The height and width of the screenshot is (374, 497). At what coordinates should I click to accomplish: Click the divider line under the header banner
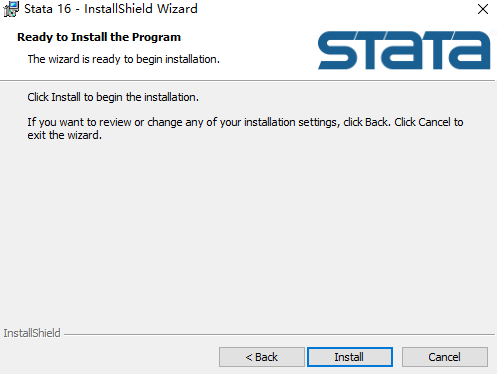248,80
